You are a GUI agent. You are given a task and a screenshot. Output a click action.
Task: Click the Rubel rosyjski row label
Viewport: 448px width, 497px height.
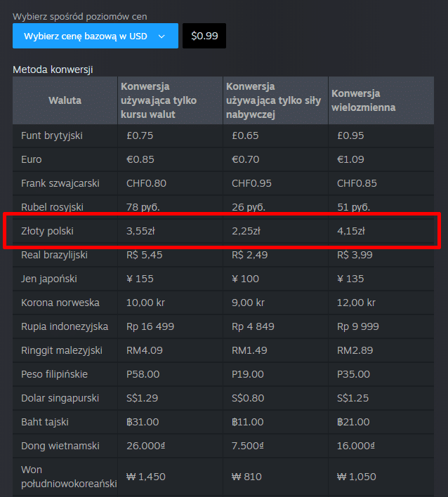pyautogui.click(x=53, y=207)
